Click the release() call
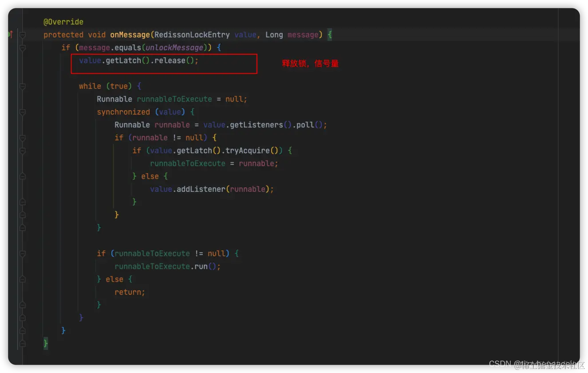Viewport: 588px width, 373px height. click(174, 60)
